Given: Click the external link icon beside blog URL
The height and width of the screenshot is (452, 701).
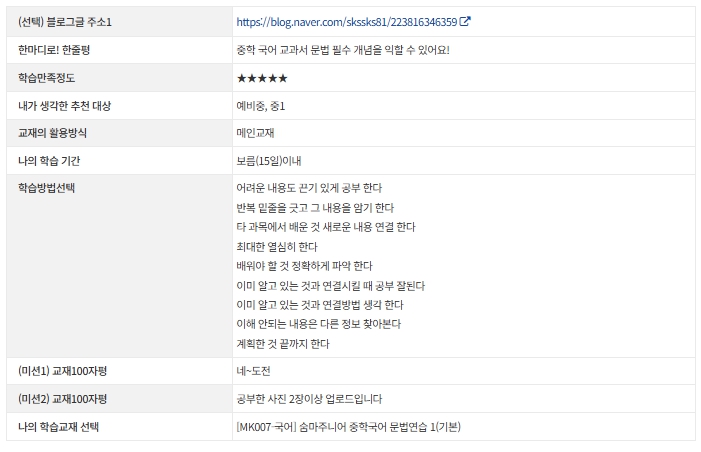Looking at the screenshot, I should (465, 21).
